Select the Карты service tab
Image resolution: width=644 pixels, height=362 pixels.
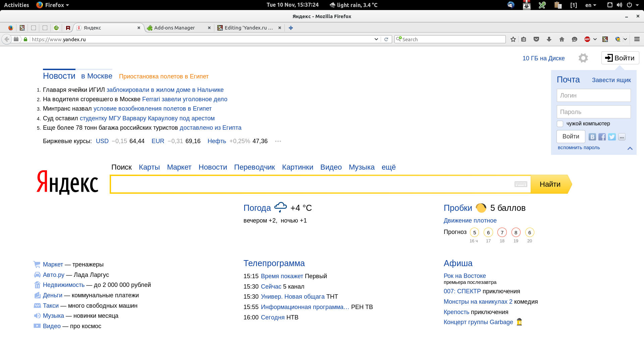[x=149, y=167]
